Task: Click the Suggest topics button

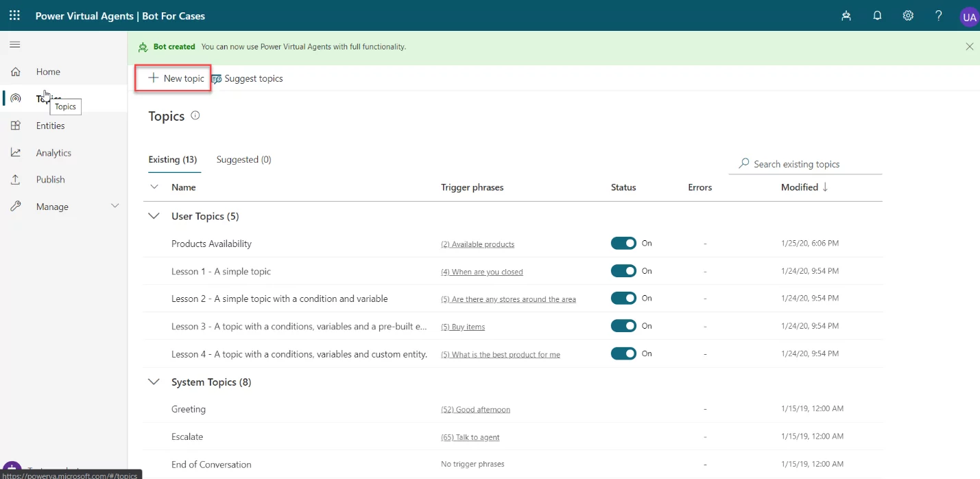Action: pos(247,79)
